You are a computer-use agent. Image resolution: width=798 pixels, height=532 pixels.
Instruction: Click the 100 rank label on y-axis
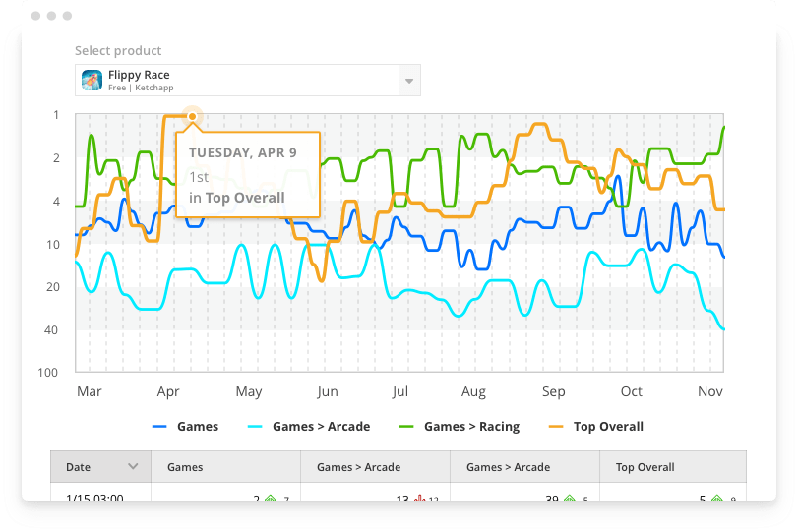click(48, 373)
